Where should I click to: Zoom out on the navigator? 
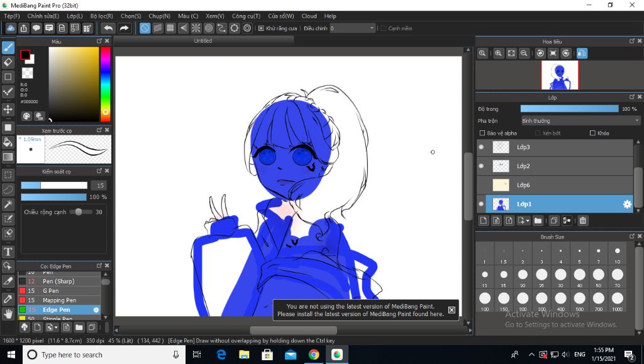pos(524,53)
